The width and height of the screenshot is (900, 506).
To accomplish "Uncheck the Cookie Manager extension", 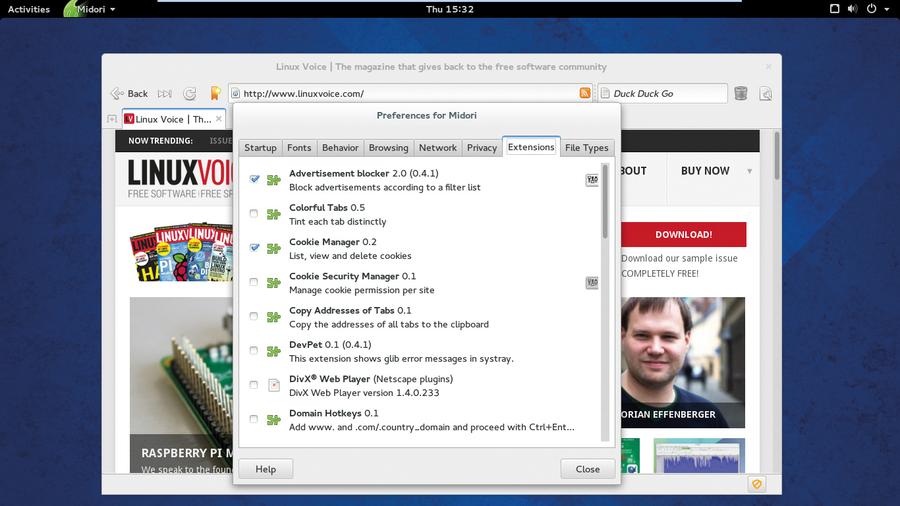I will [x=254, y=247].
